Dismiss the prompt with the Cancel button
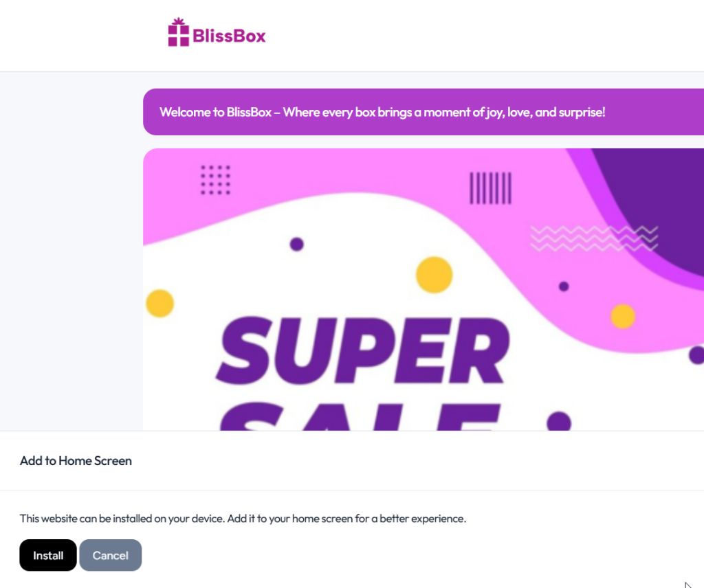The image size is (704, 588). click(110, 555)
